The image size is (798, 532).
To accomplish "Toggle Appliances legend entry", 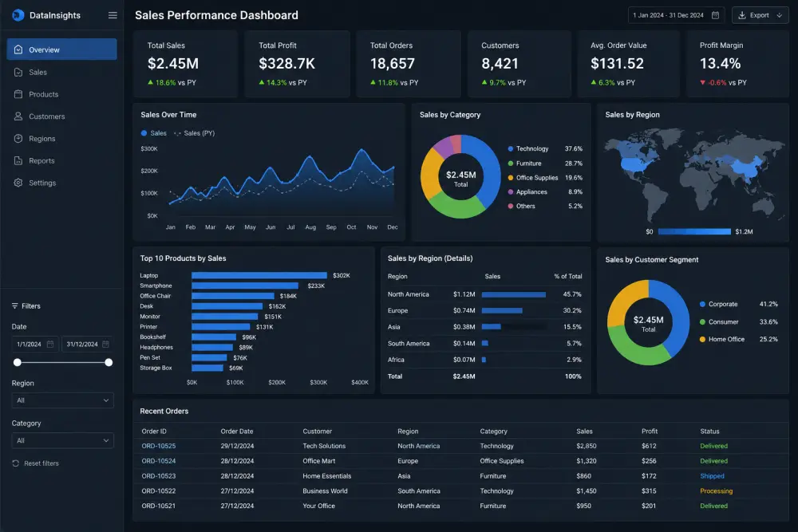I will pos(545,191).
